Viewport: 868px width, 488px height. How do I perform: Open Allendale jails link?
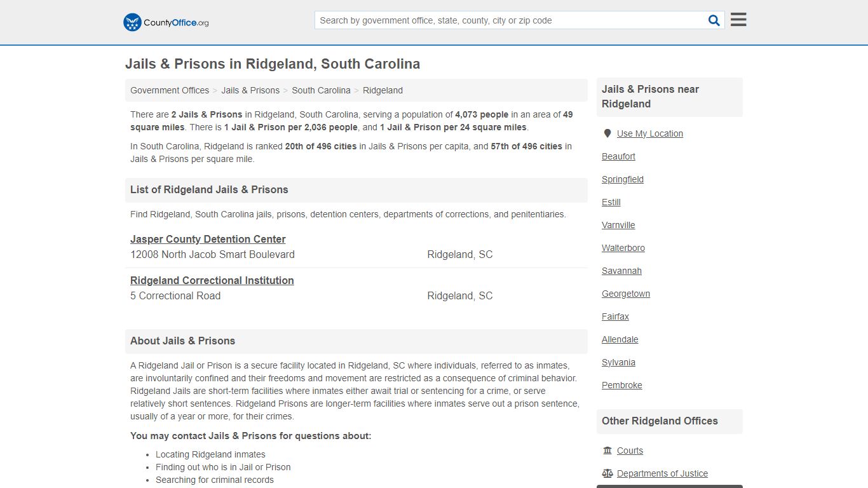pos(620,339)
